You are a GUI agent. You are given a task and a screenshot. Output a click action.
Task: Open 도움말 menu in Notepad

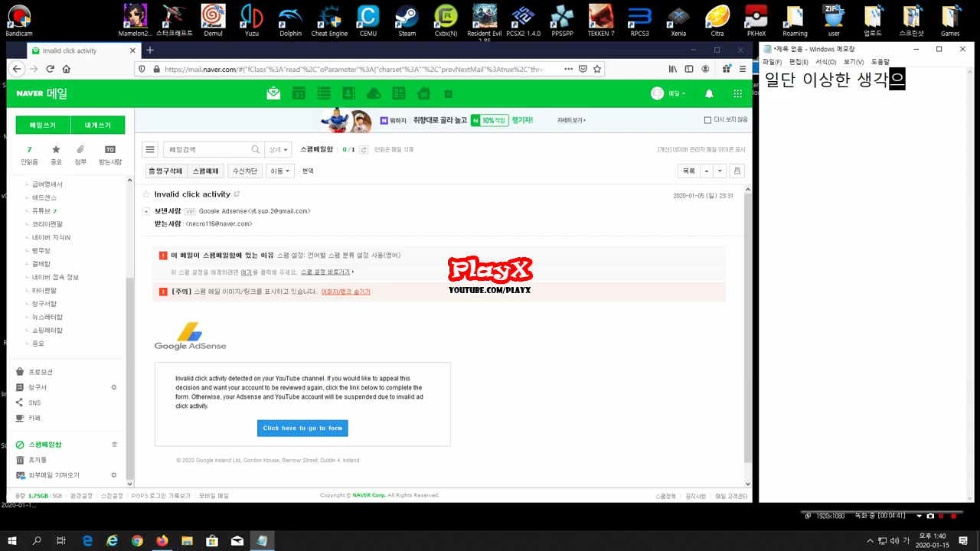click(x=880, y=62)
